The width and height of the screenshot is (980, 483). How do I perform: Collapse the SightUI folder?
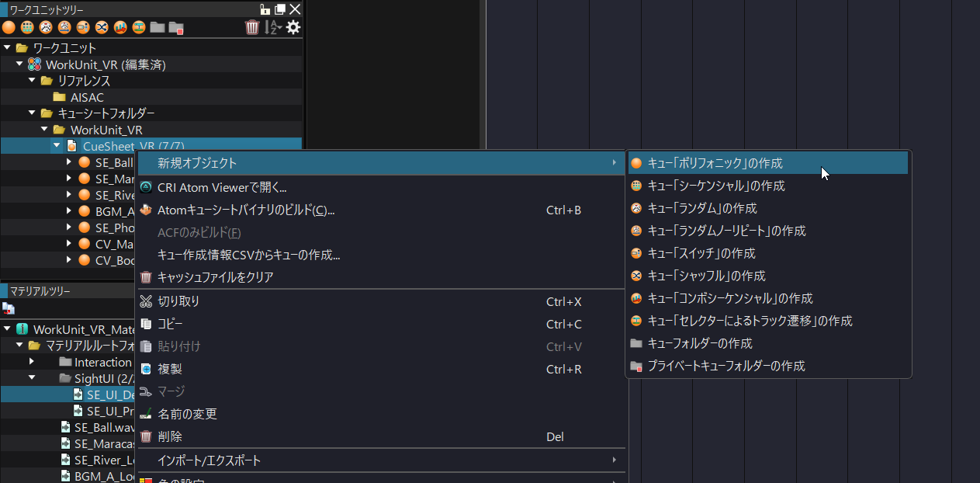[x=31, y=378]
